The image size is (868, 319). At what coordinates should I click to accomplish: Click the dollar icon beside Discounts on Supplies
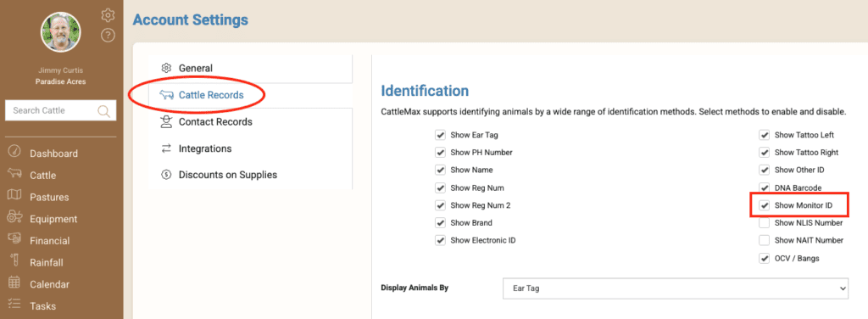tap(166, 175)
